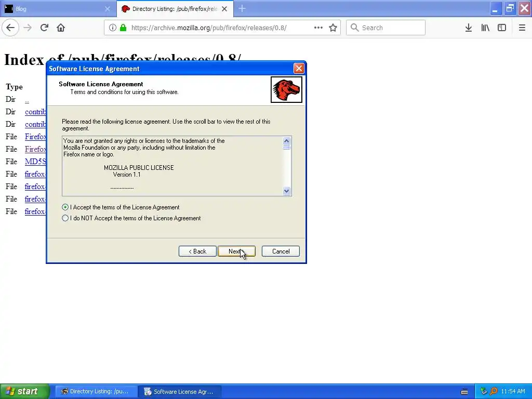Click the 'MOZILLA PUBLIC LICENSE' text line
The height and width of the screenshot is (399, 532).
tap(139, 168)
